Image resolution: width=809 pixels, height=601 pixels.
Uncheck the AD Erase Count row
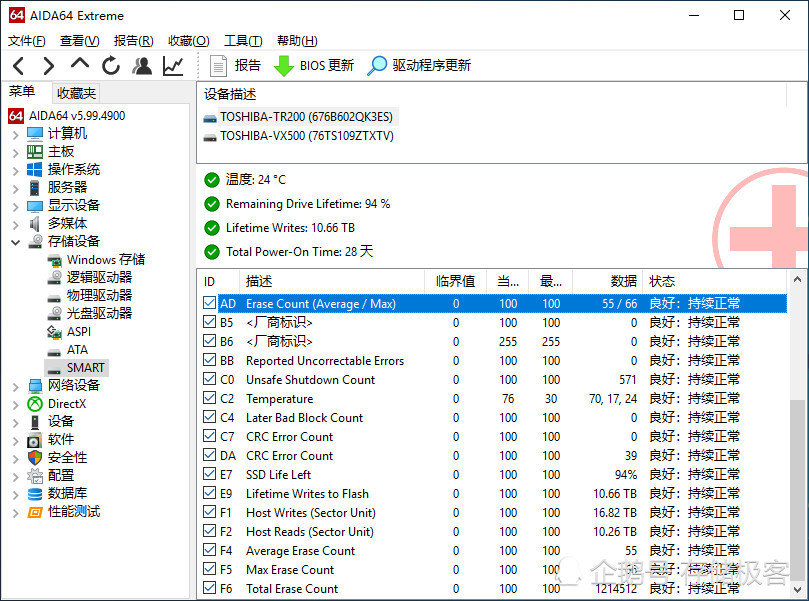pyautogui.click(x=208, y=303)
